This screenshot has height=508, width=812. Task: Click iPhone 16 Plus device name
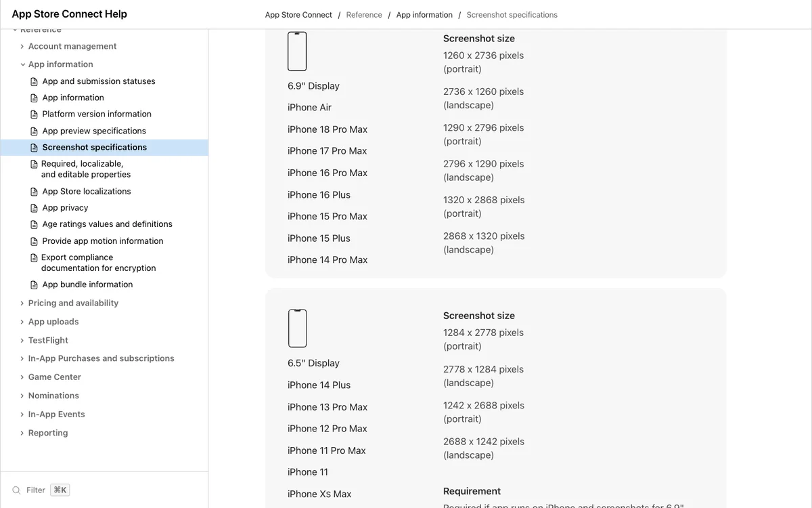click(319, 195)
